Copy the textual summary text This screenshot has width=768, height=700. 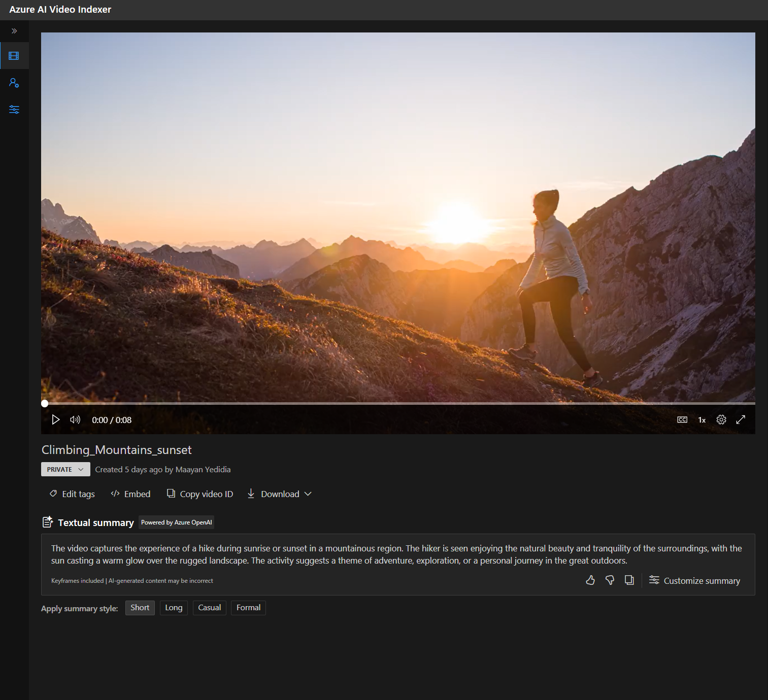(x=629, y=580)
